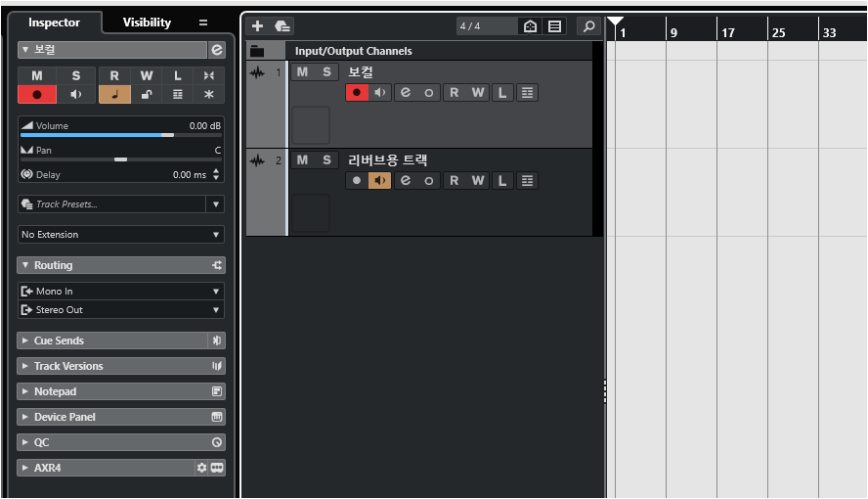Screen dimensions: 868x499
Task: Open the Mono In input routing dropdown
Action: click(121, 291)
